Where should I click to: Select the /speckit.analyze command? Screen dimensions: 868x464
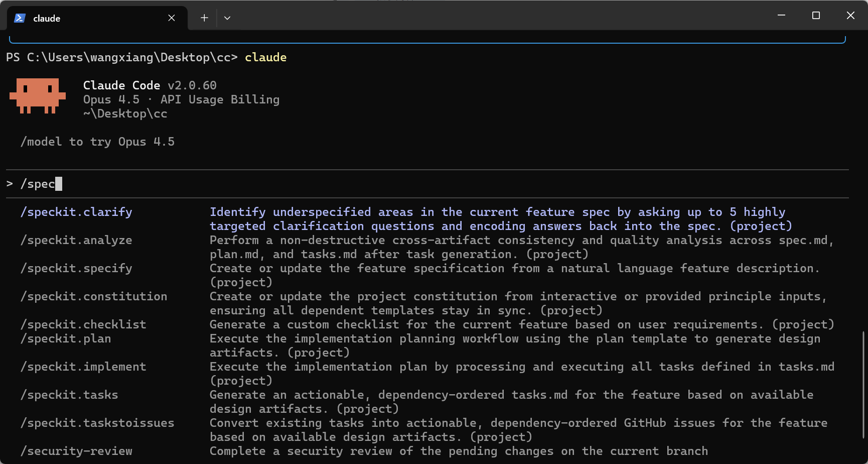click(76, 240)
